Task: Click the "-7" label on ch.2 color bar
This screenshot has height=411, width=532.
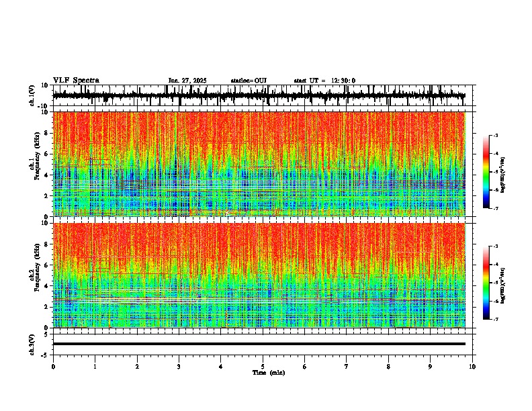Action: pyautogui.click(x=496, y=319)
